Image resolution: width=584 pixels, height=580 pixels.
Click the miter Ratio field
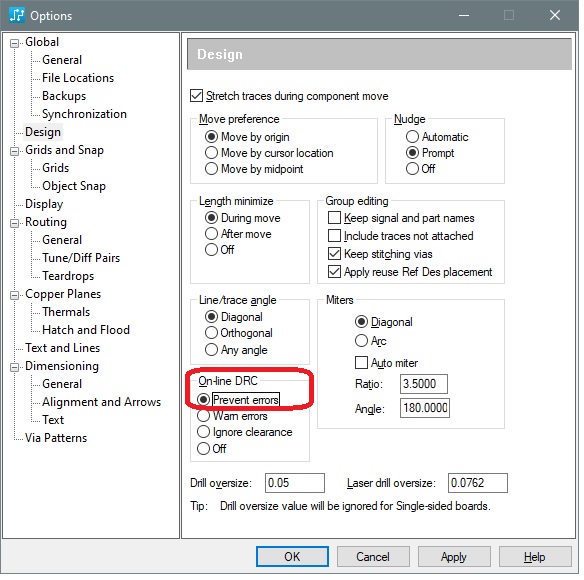pyautogui.click(x=424, y=384)
